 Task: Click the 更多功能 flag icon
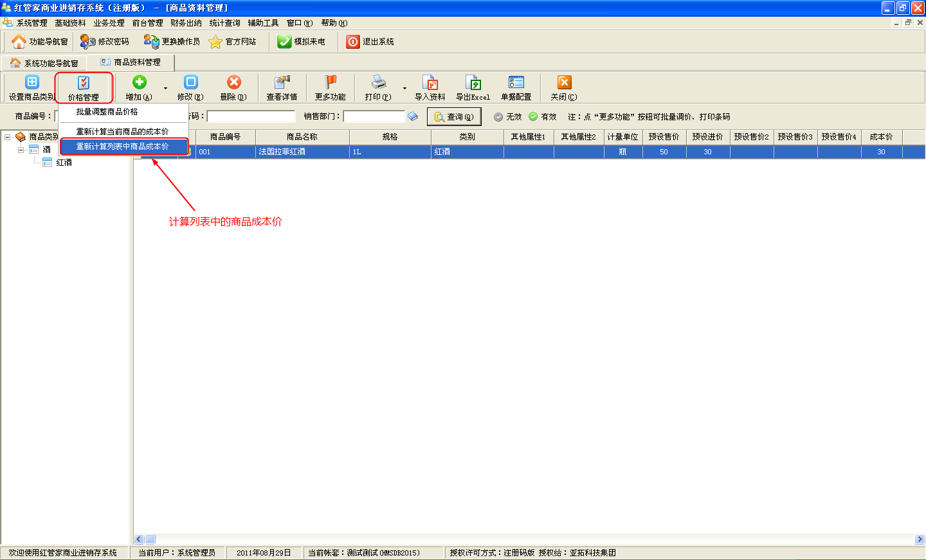tap(330, 82)
